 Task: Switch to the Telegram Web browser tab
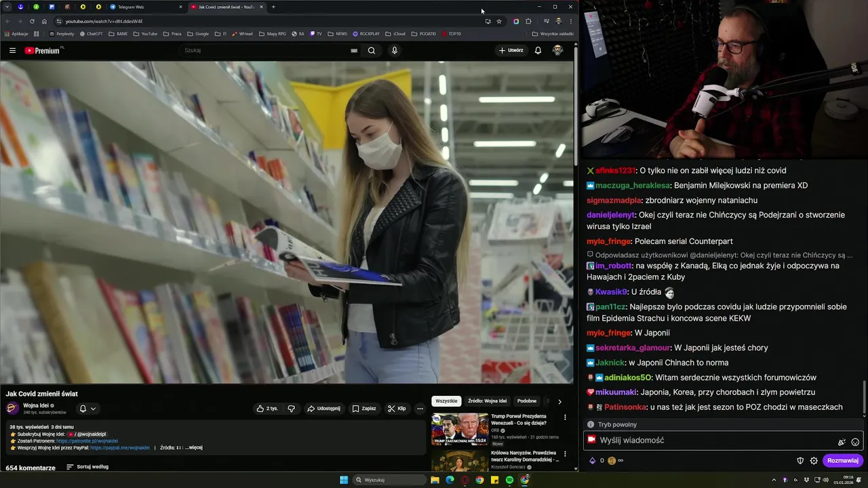click(x=146, y=7)
